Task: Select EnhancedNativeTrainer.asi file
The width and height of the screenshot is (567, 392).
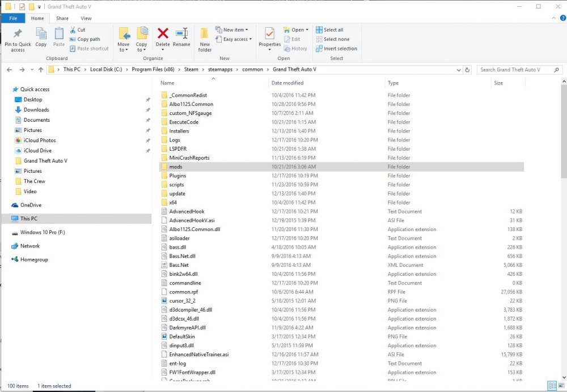Action: [x=199, y=354]
